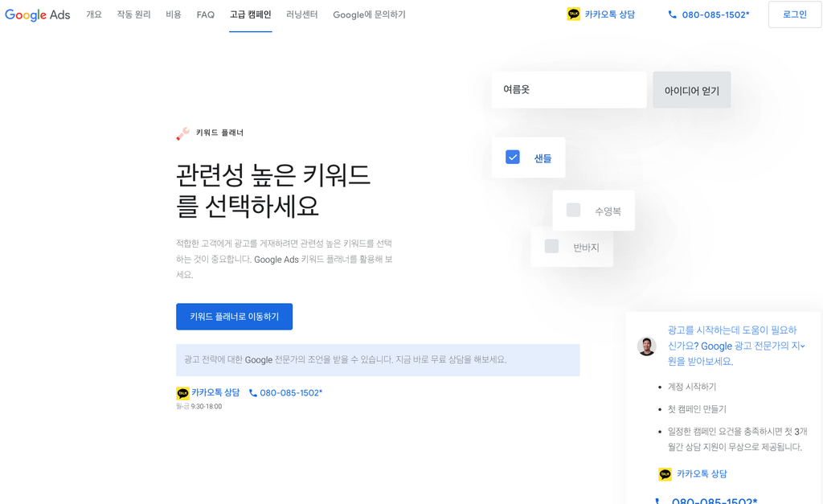The image size is (823, 504).
Task: Click the 관련성 높은 키워드를 선택하세요 heading
Action: click(273, 190)
